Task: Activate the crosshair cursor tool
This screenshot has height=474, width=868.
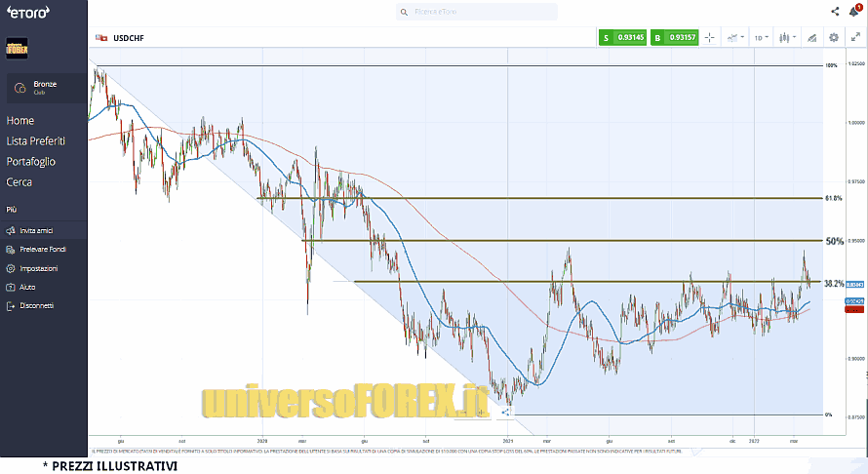Action: (x=709, y=38)
